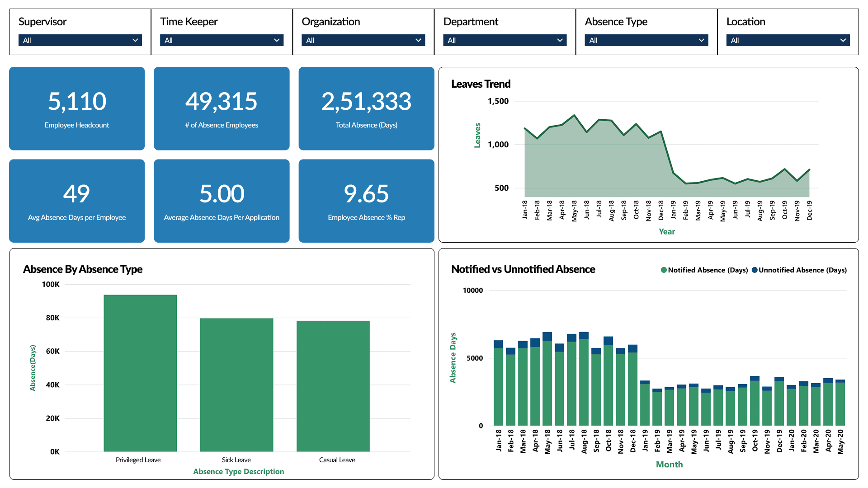Click the # of Absence Employees card

[x=222, y=108]
